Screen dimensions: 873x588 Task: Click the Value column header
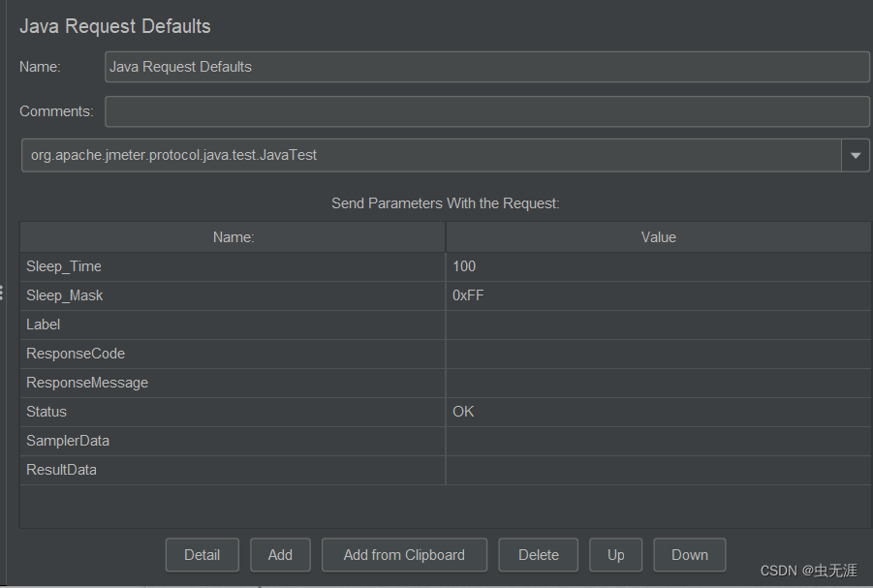coord(658,237)
